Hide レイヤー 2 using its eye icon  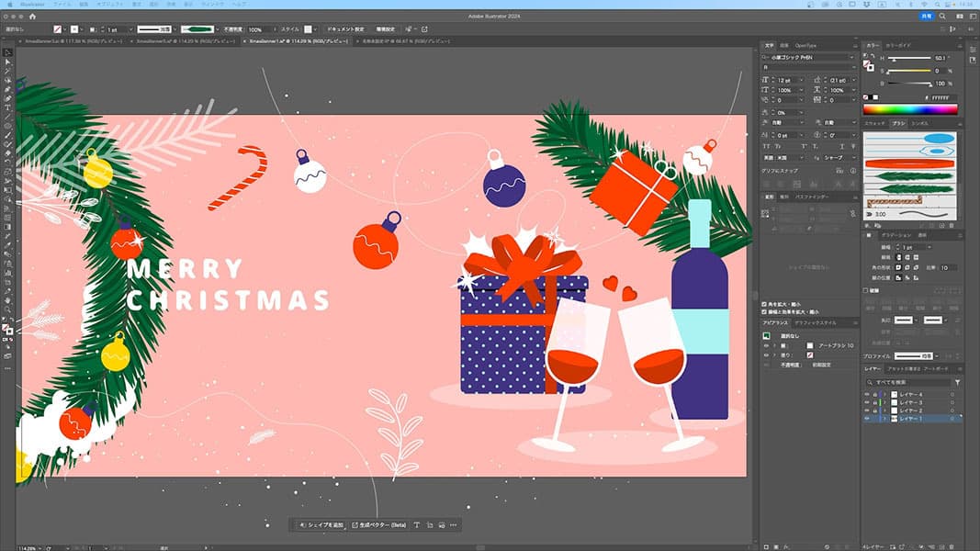(x=866, y=410)
